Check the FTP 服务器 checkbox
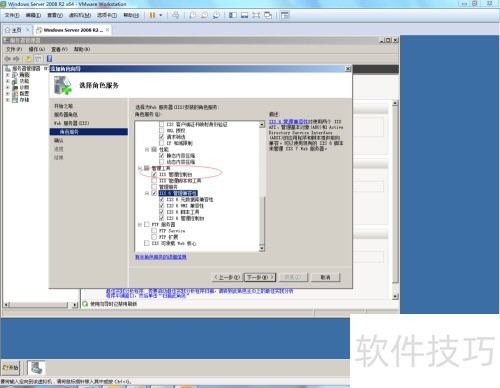The image size is (500, 388). click(147, 225)
